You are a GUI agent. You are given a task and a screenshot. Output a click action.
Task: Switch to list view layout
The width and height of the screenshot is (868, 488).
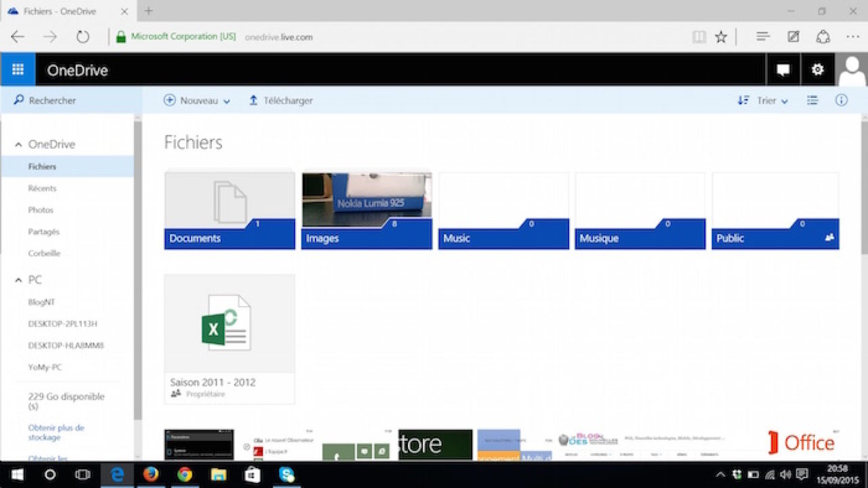pyautogui.click(x=812, y=100)
